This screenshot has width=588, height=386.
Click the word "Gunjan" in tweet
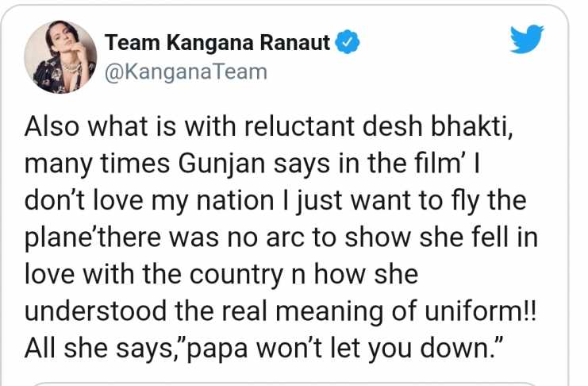(221, 164)
